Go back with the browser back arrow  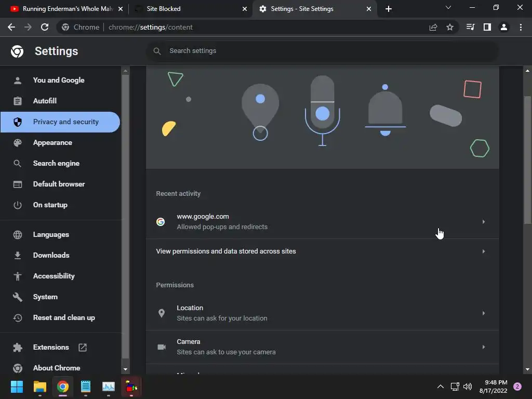11,27
